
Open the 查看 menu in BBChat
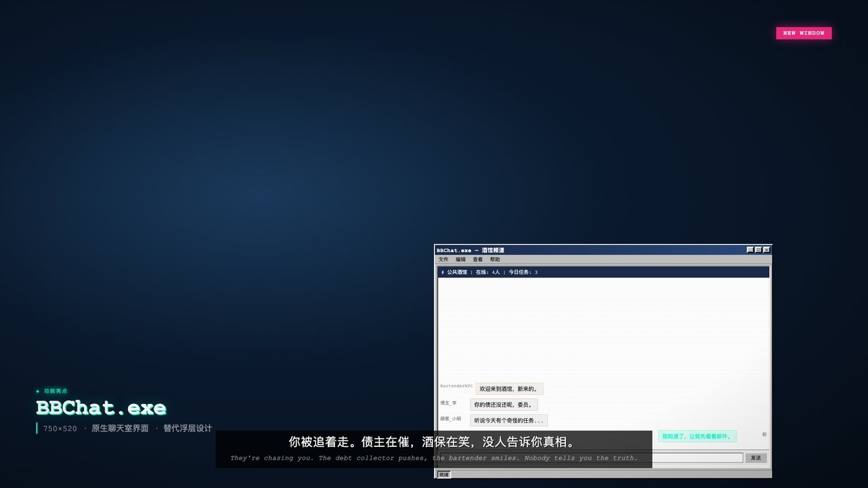pos(478,260)
